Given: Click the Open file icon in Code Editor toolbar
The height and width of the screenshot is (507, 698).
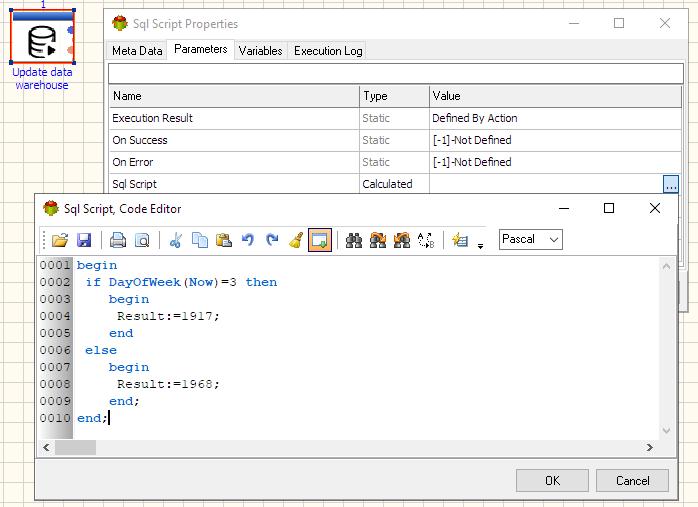Looking at the screenshot, I should 60,240.
